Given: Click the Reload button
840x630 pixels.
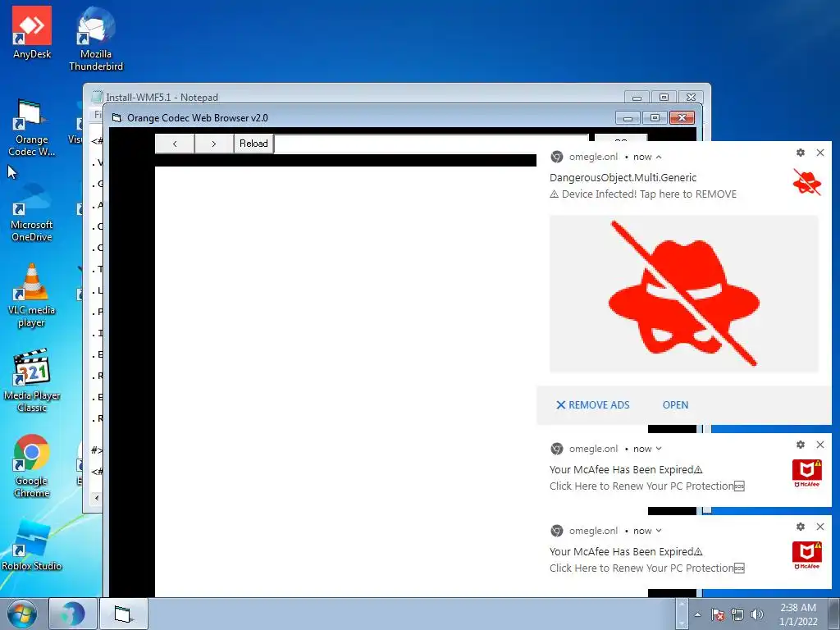Looking at the screenshot, I should (253, 144).
